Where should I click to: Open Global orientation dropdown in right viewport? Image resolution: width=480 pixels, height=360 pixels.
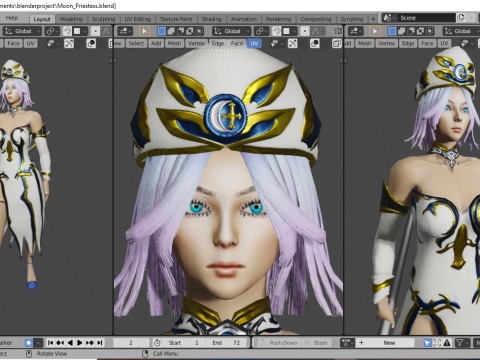461,31
